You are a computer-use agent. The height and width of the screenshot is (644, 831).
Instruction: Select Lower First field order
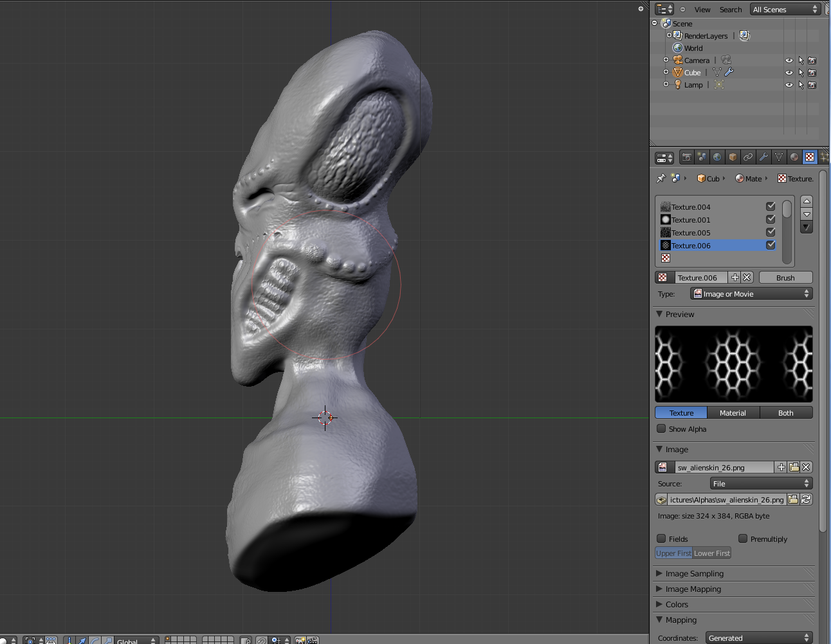click(712, 553)
